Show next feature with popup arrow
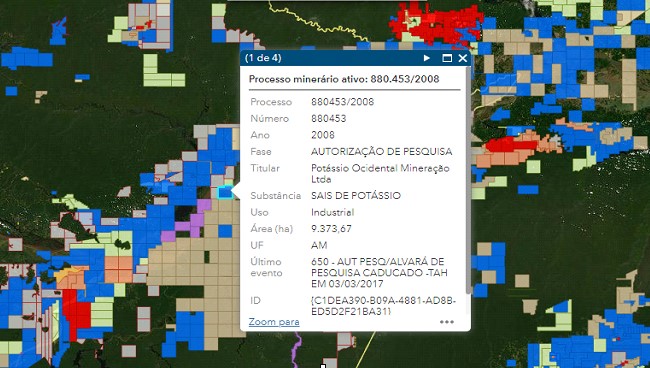The height and width of the screenshot is (368, 650). point(427,58)
